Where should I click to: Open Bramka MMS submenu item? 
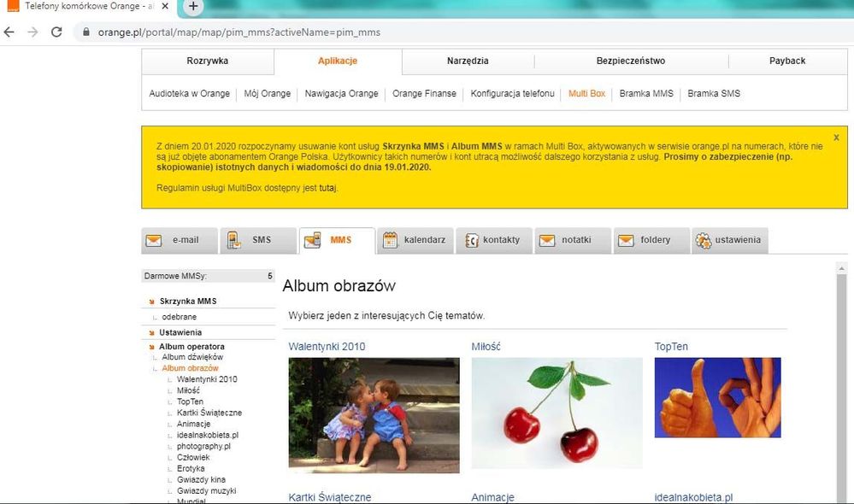click(x=646, y=94)
